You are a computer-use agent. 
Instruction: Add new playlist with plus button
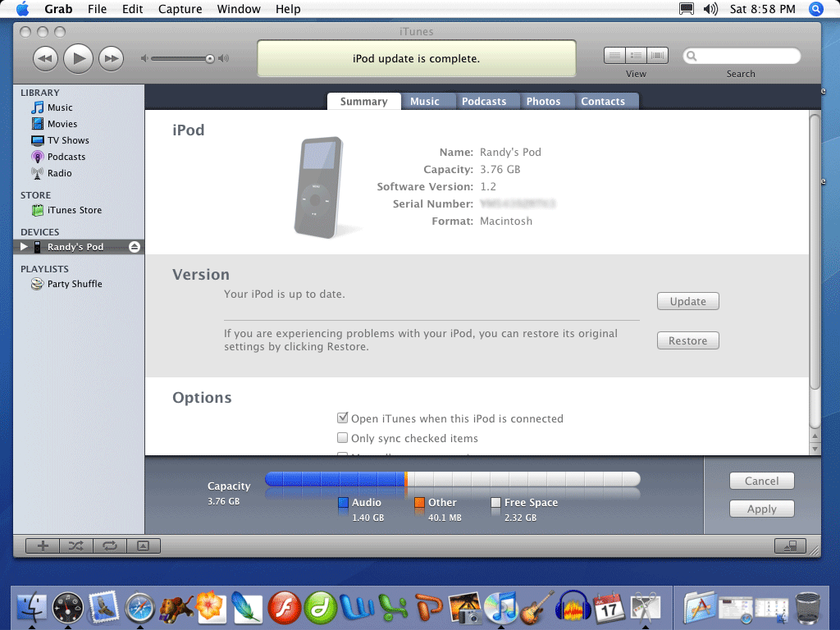pos(43,546)
